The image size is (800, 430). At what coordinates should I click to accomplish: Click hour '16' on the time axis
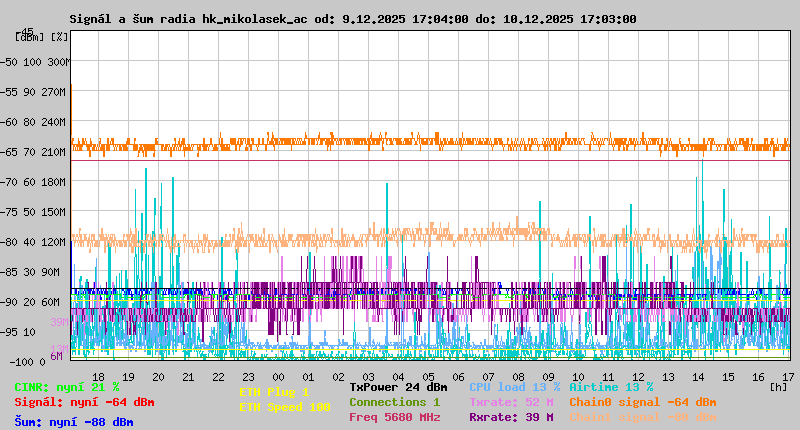click(758, 377)
